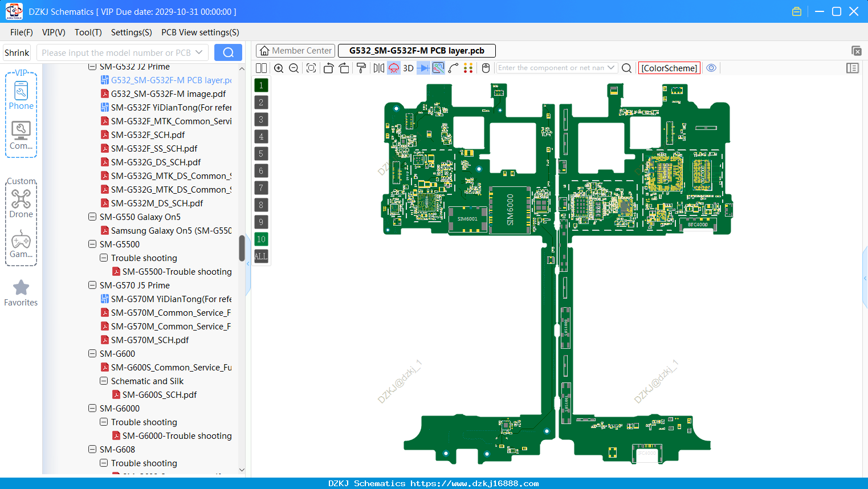
Task: Click SIM6000 component on the board
Action: 511,210
